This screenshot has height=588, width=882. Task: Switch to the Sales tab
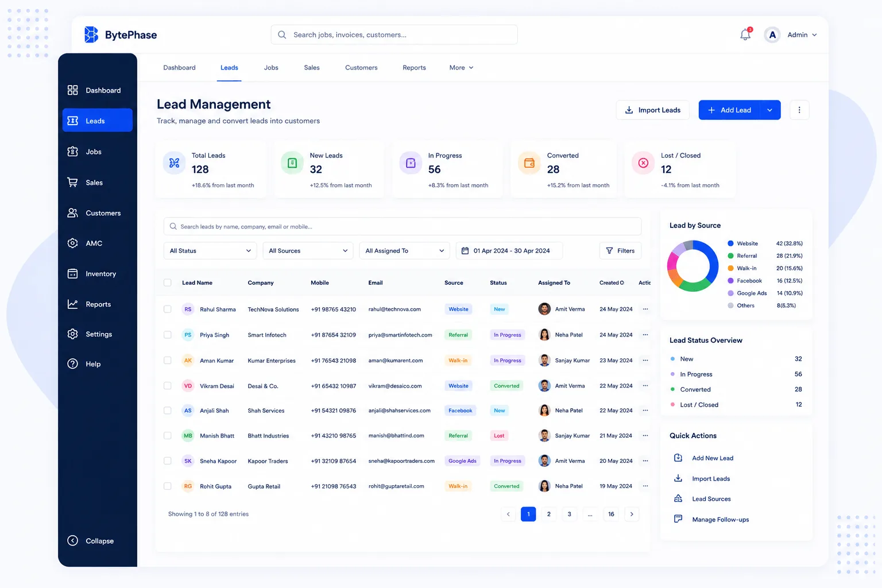[312, 68]
